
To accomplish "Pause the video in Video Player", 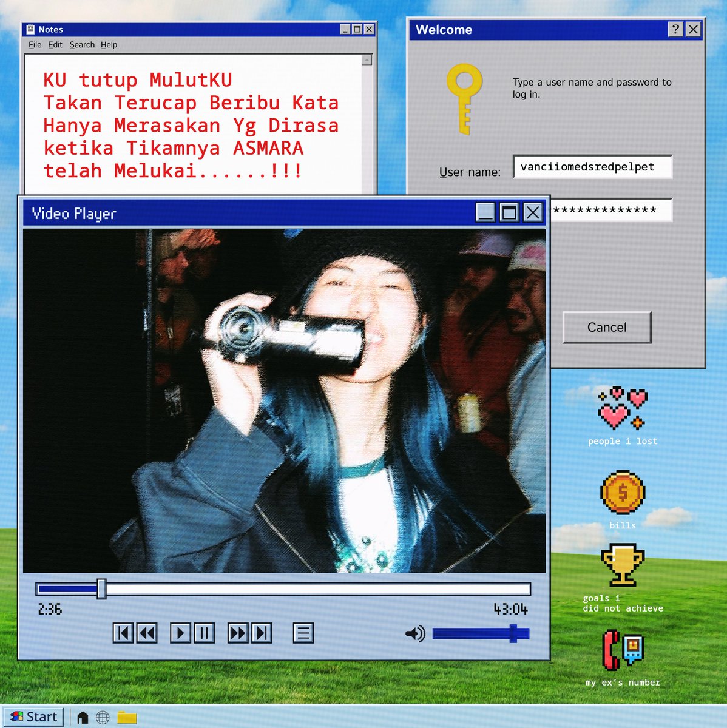I will (204, 633).
